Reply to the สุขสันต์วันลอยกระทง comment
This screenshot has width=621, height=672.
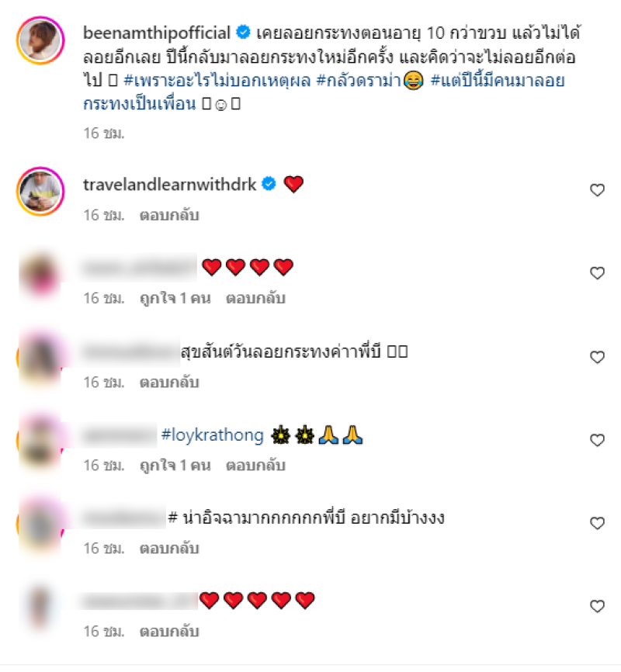coord(169,383)
